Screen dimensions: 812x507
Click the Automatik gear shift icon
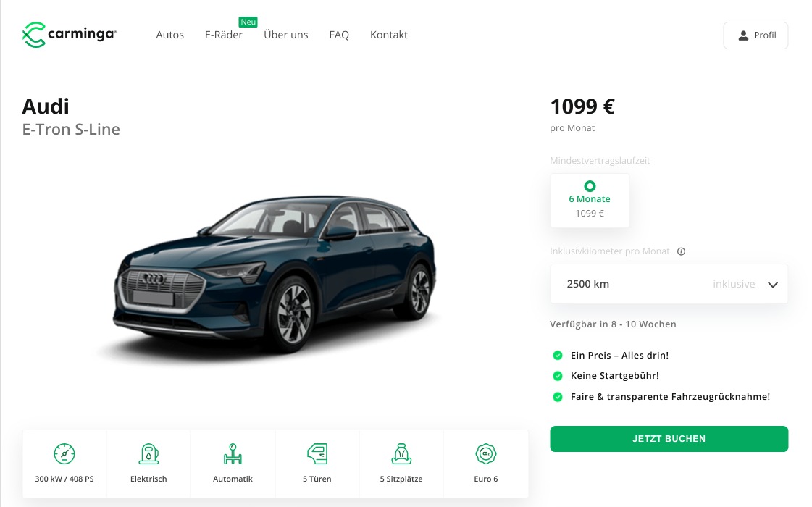pos(233,453)
